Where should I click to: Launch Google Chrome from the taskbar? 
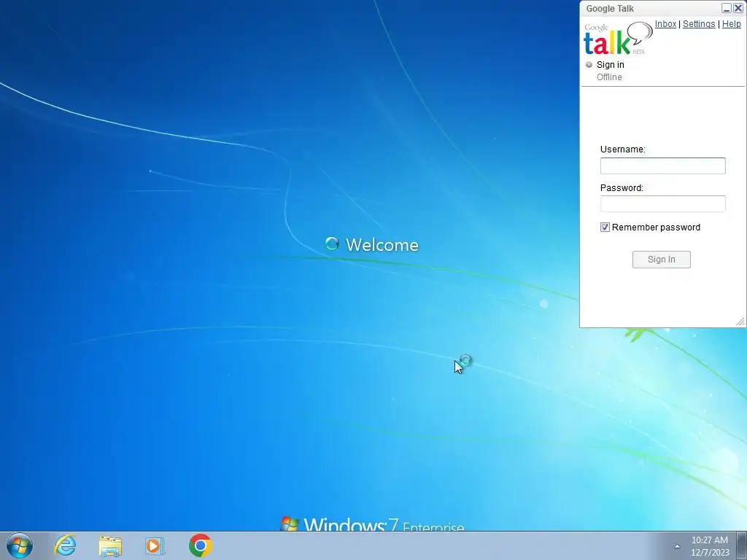pos(200,545)
